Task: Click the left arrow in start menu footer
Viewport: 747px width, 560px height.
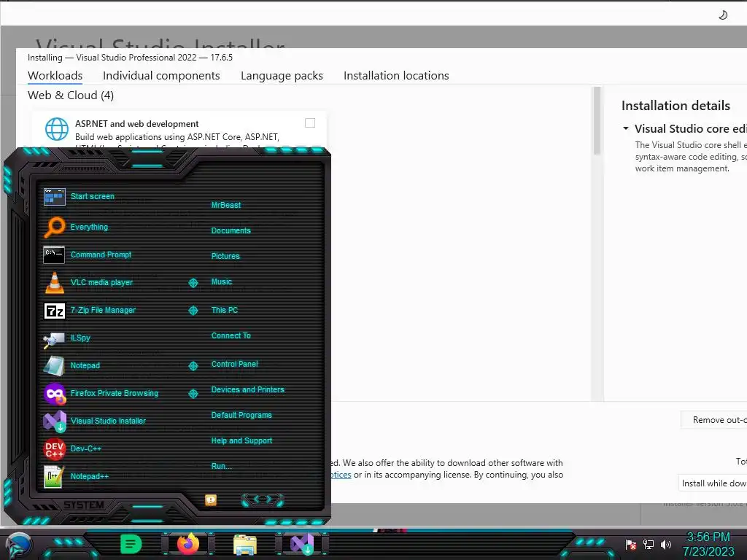Action: pos(256,499)
